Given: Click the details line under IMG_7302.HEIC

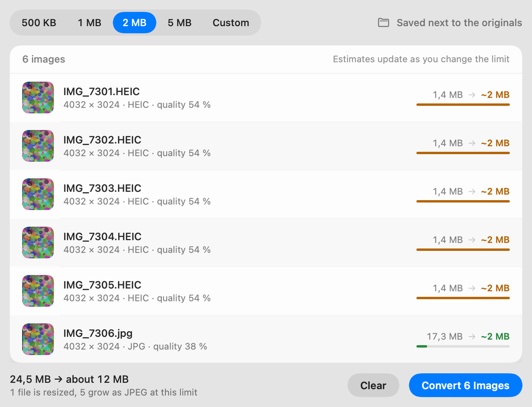Looking at the screenshot, I should click(x=137, y=153).
